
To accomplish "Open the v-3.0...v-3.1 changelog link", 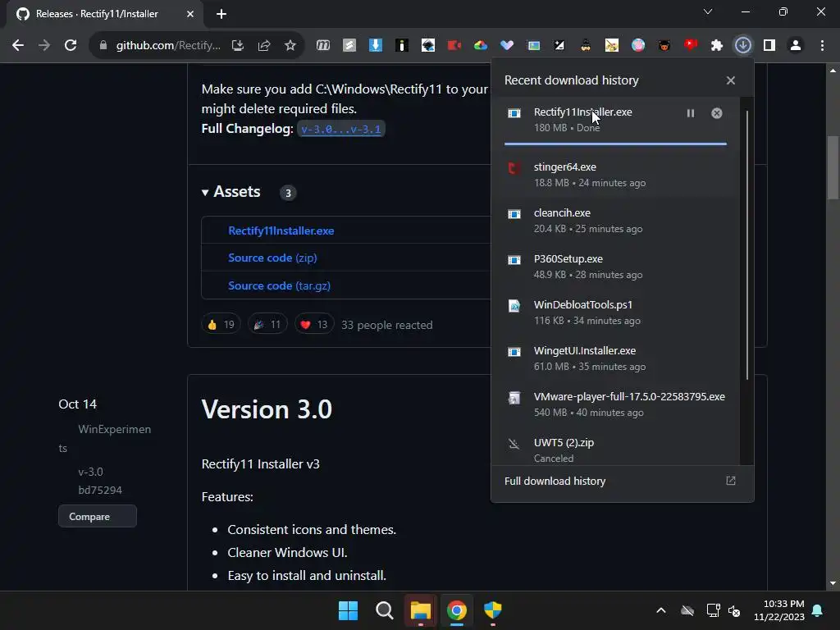I will pos(340,129).
